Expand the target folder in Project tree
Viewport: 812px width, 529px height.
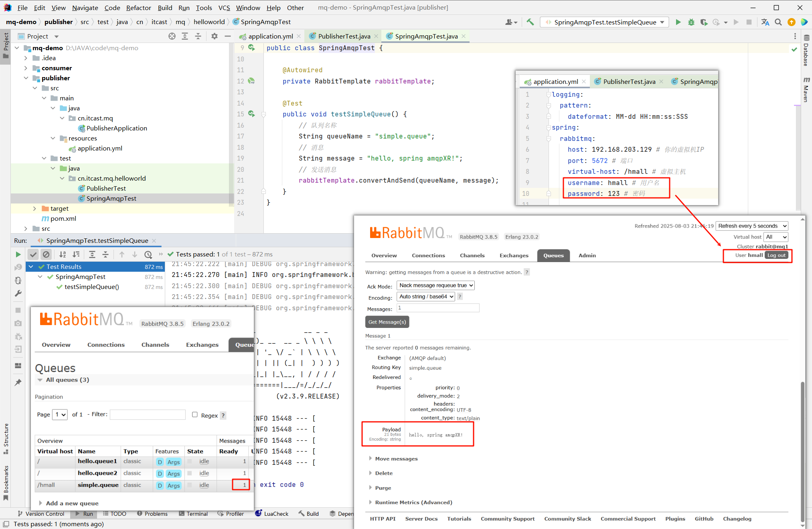(x=34, y=208)
